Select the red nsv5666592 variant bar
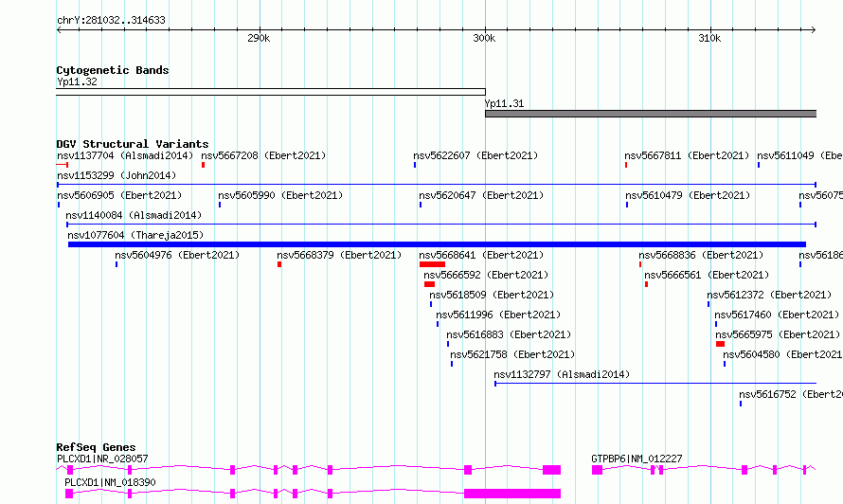Screen dimensions: 843x504 [429, 284]
